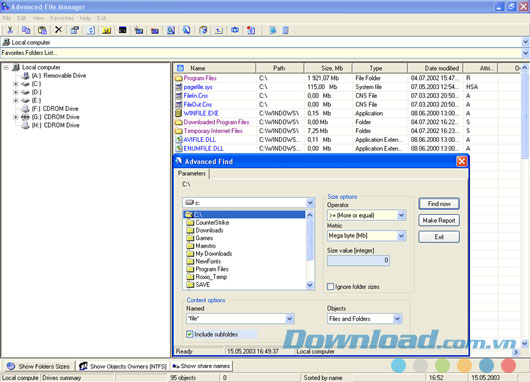This screenshot has height=382, width=530.
Task: Open the command prompt toolbar icon
Action: (123, 30)
